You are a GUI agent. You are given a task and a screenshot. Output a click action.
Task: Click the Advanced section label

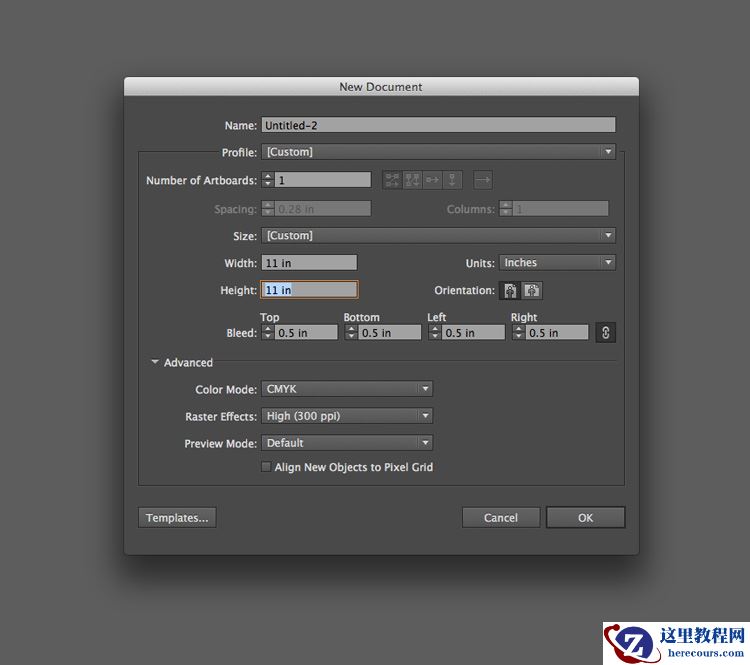(188, 363)
